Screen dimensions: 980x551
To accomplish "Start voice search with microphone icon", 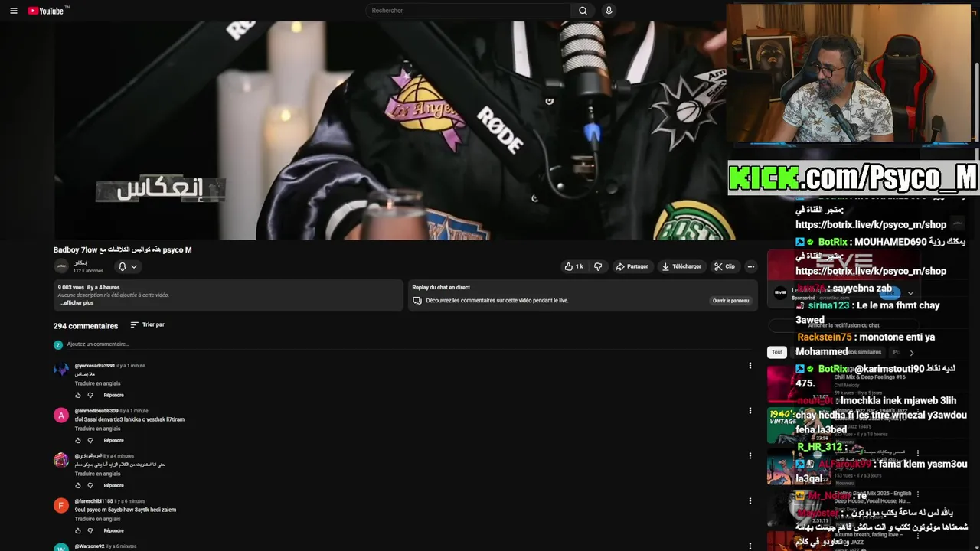I will 609,11.
